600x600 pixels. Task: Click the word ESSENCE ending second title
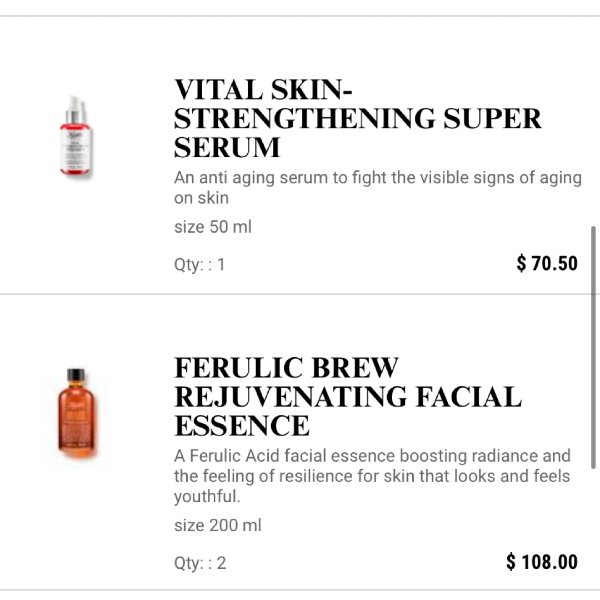point(241,426)
